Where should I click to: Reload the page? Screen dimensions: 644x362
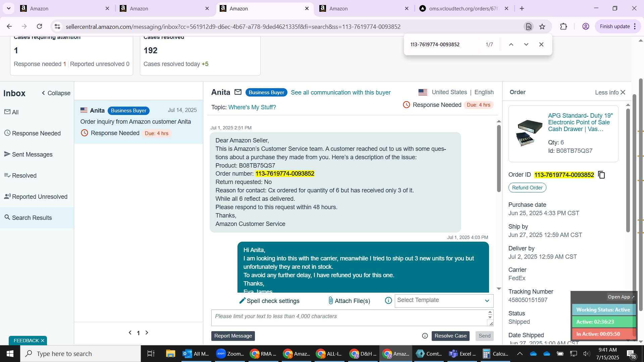point(39,26)
